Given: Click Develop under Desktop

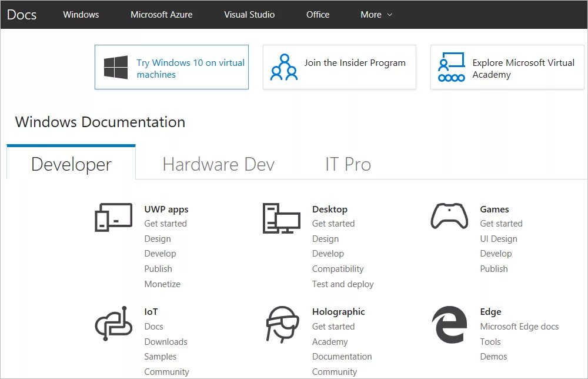Looking at the screenshot, I should coord(328,254).
